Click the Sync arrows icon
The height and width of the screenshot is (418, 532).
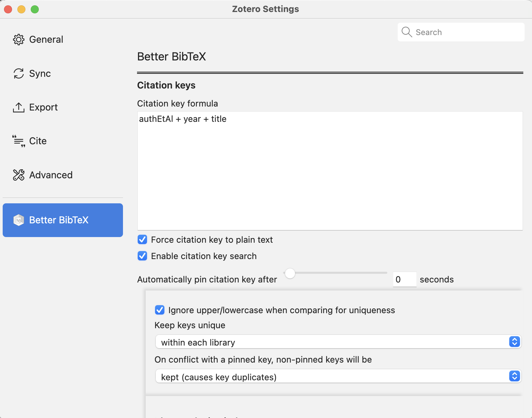tap(19, 73)
